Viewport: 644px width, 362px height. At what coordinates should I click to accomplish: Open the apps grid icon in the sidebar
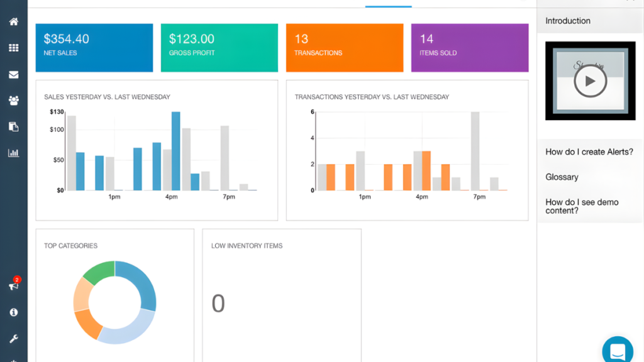pyautogui.click(x=13, y=48)
